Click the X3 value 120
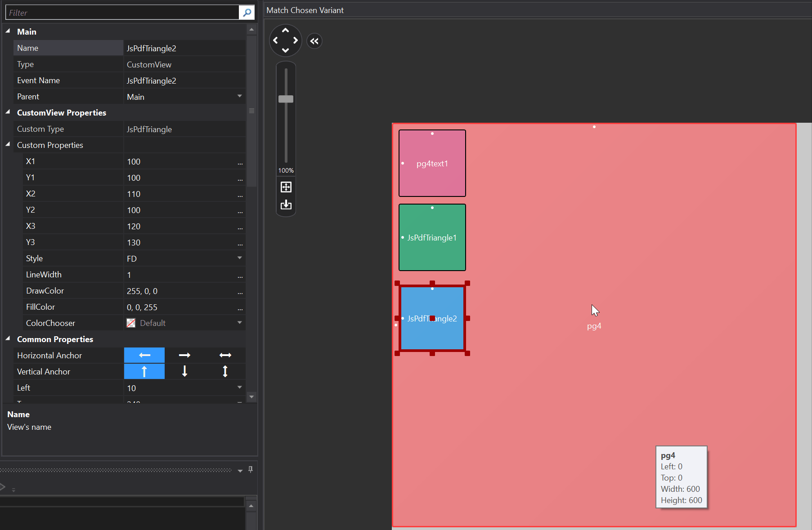Screen dimensions: 812x530 (134, 226)
